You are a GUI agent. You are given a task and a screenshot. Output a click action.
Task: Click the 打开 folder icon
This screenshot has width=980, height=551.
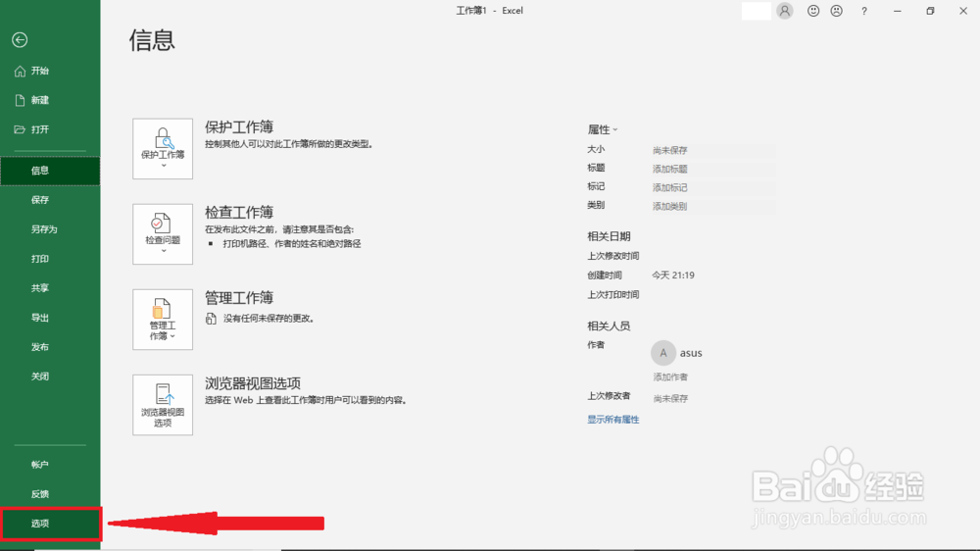[20, 129]
